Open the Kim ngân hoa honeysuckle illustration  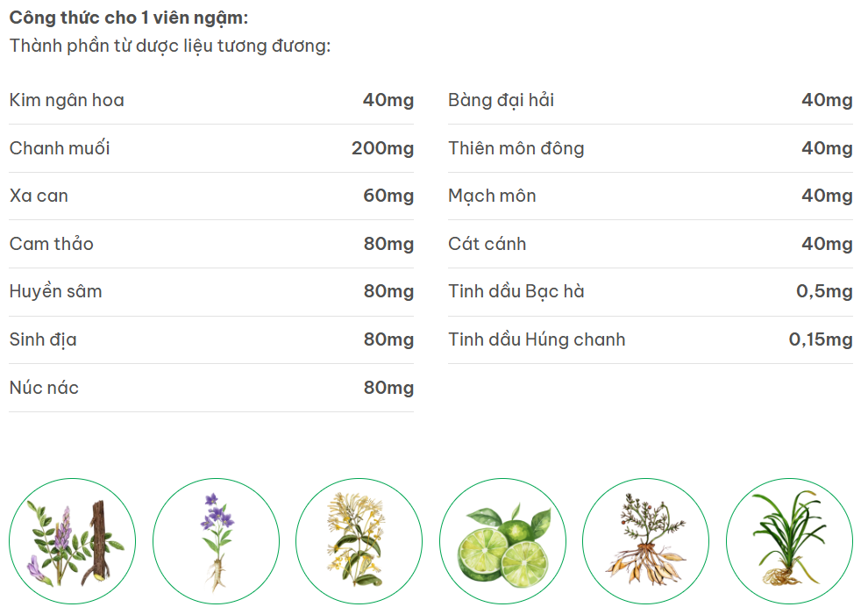tap(359, 541)
